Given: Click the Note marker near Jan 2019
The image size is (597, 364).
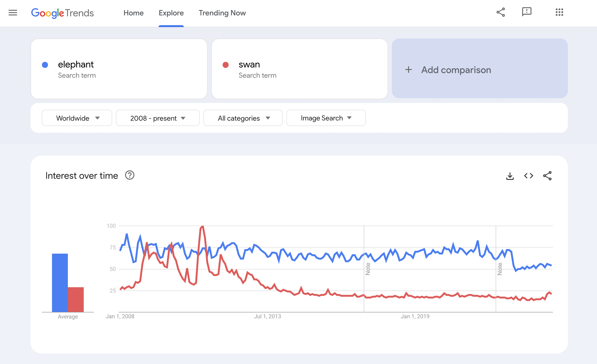Looking at the screenshot, I should coord(368,269).
